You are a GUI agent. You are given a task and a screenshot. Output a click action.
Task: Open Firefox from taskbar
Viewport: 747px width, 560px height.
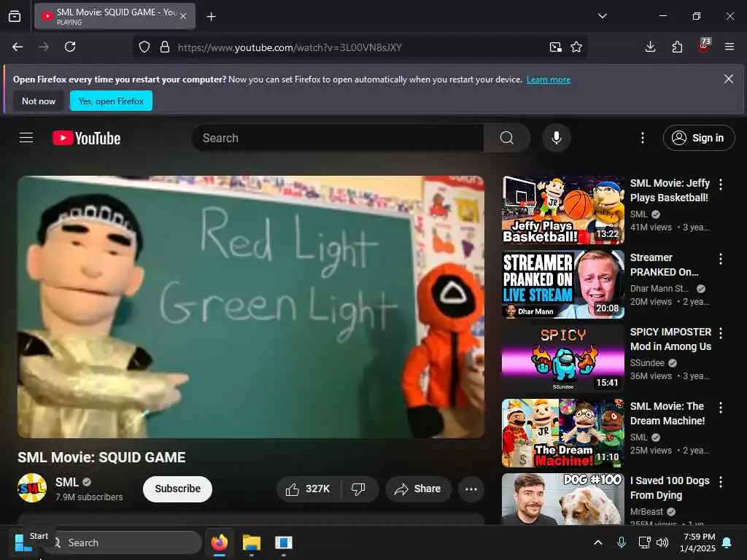[219, 542]
